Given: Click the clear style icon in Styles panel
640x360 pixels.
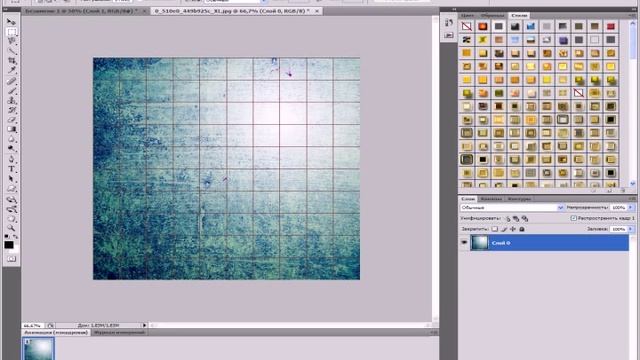Looking at the screenshot, I should click(x=594, y=191).
